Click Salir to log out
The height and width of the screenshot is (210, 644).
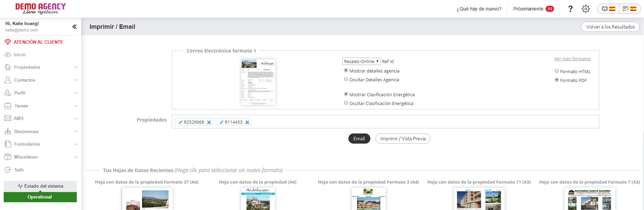[x=19, y=170]
